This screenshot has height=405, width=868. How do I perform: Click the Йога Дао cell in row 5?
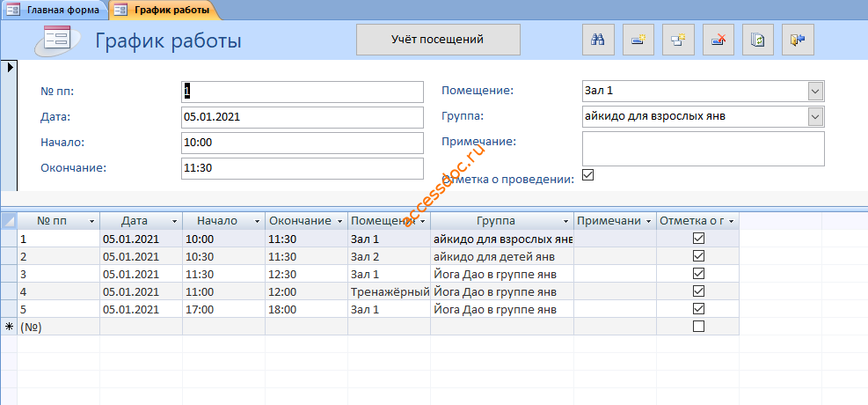502,309
